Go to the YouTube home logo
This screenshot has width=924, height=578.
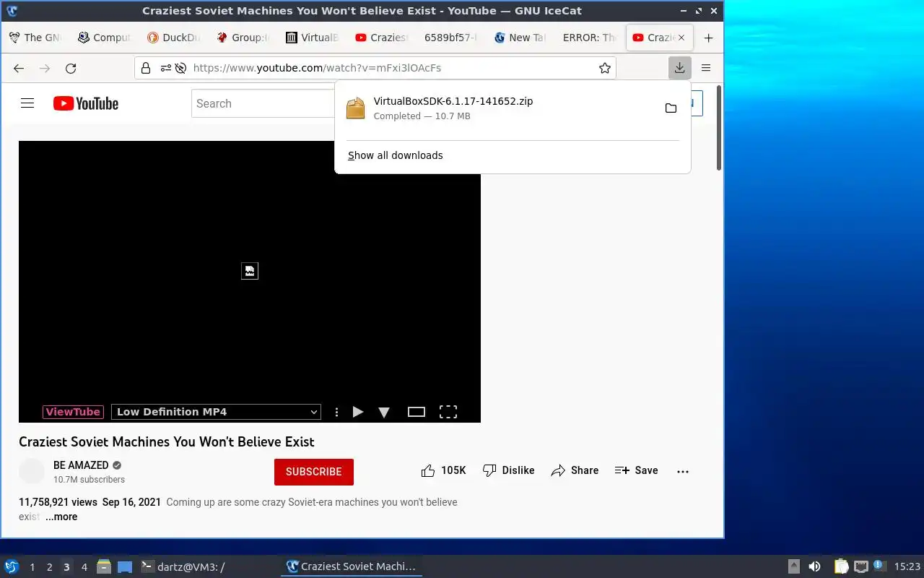tap(86, 103)
